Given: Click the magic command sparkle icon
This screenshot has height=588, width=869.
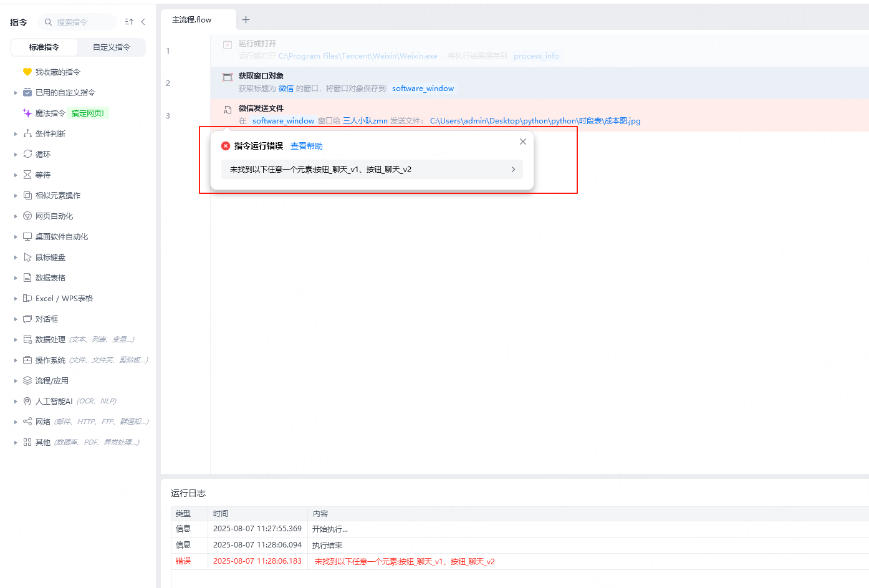Looking at the screenshot, I should [x=27, y=113].
